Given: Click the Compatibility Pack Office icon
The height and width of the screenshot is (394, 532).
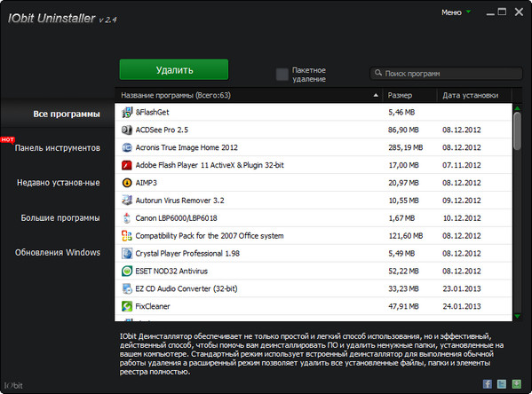Looking at the screenshot, I should coord(127,236).
